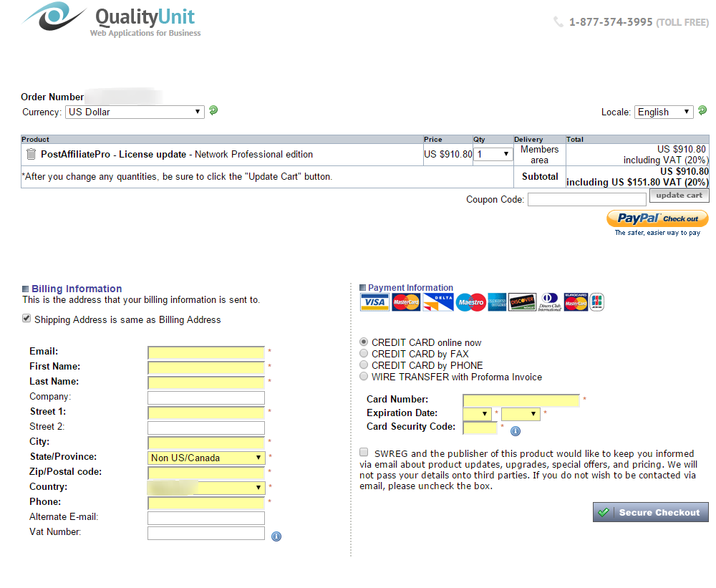716x588 pixels.
Task: Open Card Security Code info icon
Action: 515,431
